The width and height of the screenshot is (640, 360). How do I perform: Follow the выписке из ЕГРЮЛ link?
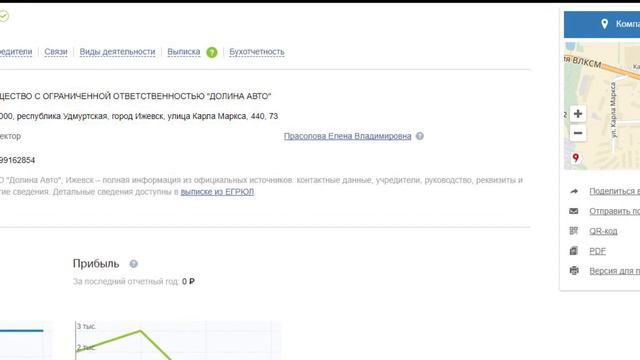218,192
